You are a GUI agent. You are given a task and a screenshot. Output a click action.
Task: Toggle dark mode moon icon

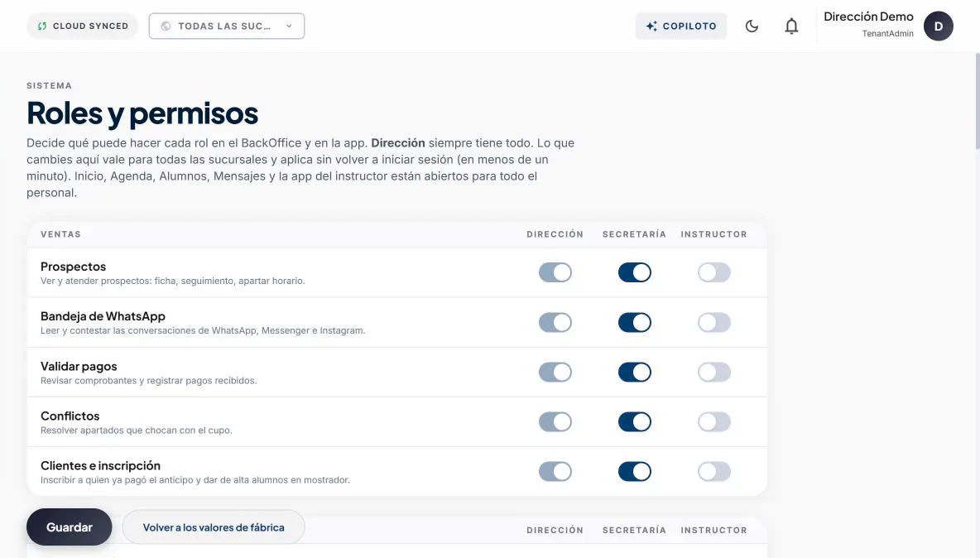(x=752, y=26)
